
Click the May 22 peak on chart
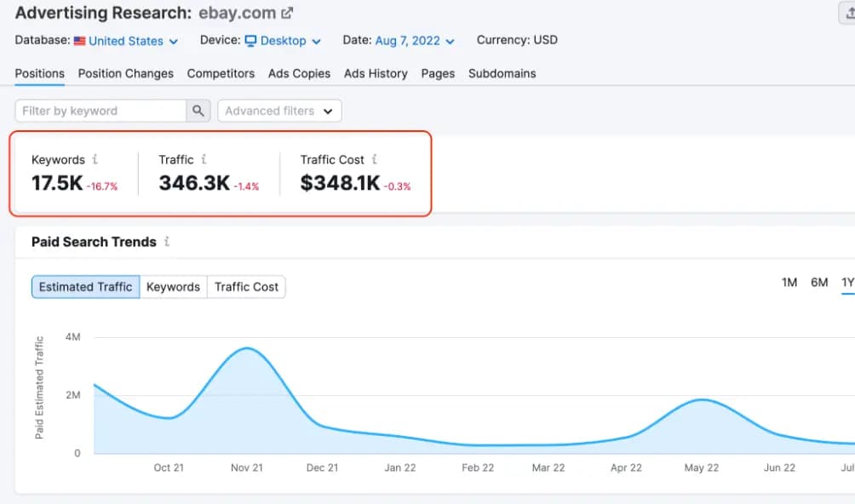pos(703,400)
